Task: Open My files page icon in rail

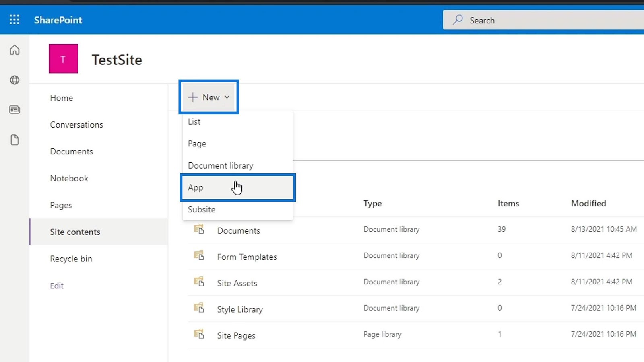Action: [14, 140]
